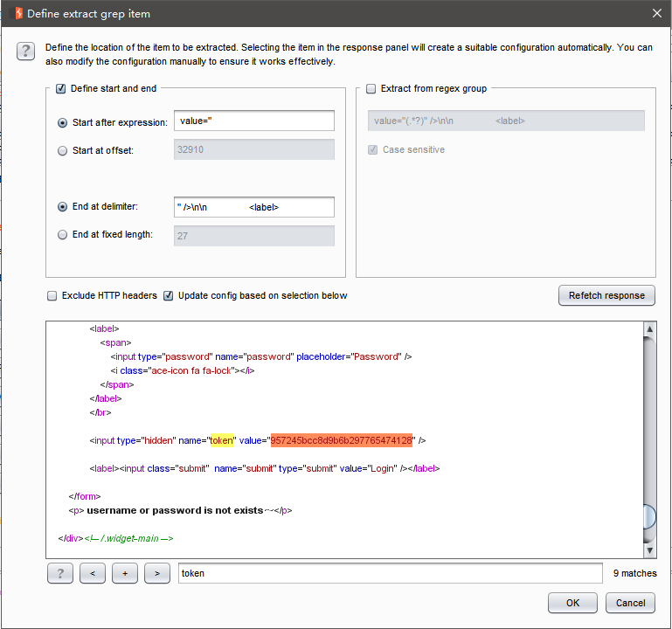Toggle the Define start and end checkbox
This screenshot has width=672, height=629.
[61, 89]
